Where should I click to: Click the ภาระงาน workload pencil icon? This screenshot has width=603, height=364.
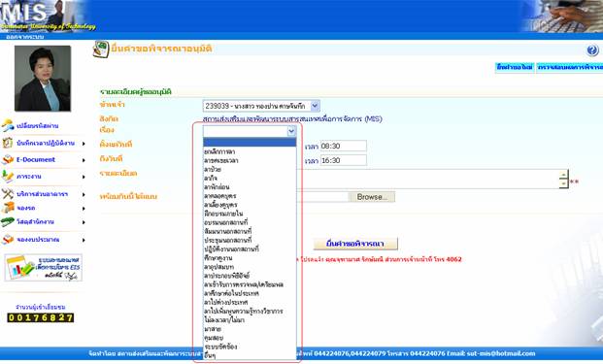click(8, 177)
